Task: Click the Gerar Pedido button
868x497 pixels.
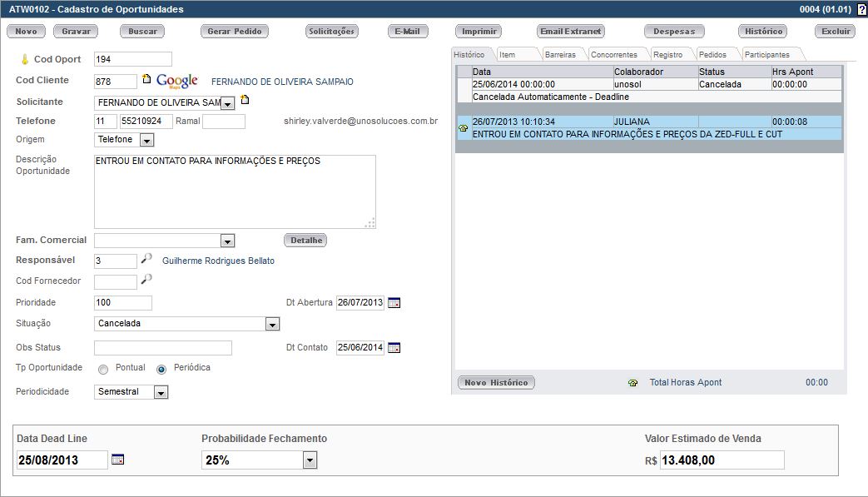Action: pyautogui.click(x=234, y=32)
